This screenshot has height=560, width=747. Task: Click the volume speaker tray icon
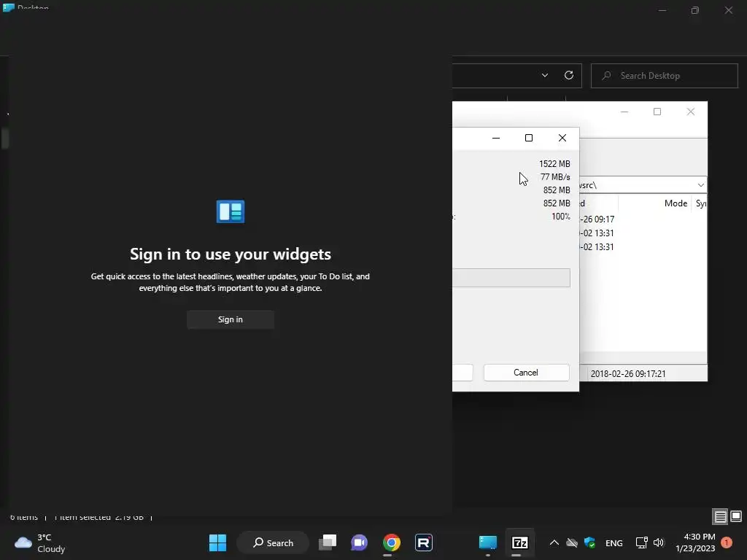pos(659,542)
